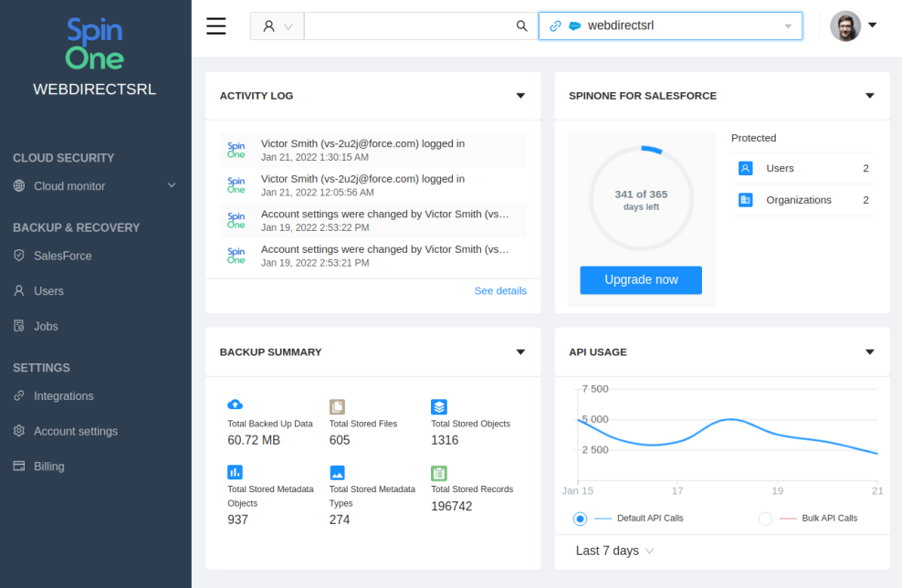Click the 60.72 MB backed up value
Screen dimensions: 902x588
(254, 440)
